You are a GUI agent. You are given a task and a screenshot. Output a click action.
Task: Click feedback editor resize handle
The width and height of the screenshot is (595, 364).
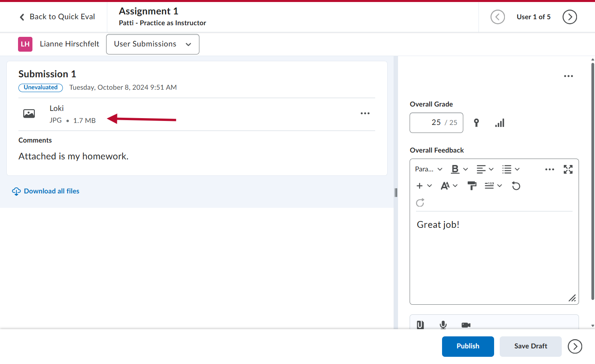click(573, 298)
